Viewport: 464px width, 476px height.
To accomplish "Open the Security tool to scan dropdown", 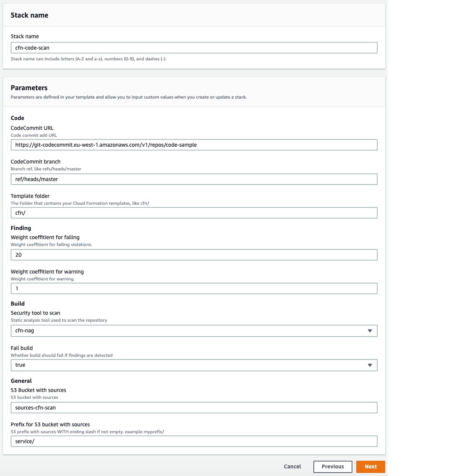I will click(x=194, y=330).
